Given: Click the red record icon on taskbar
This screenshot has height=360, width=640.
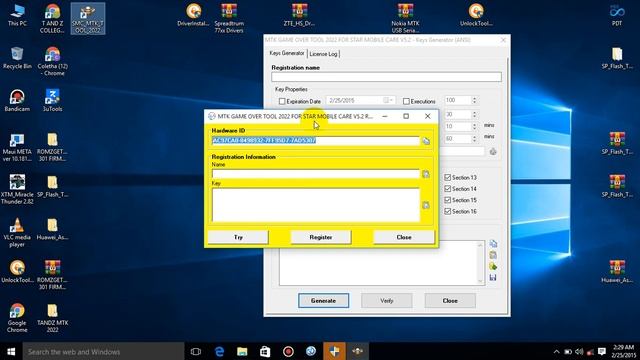Looking at the screenshot, I should click(x=288, y=351).
